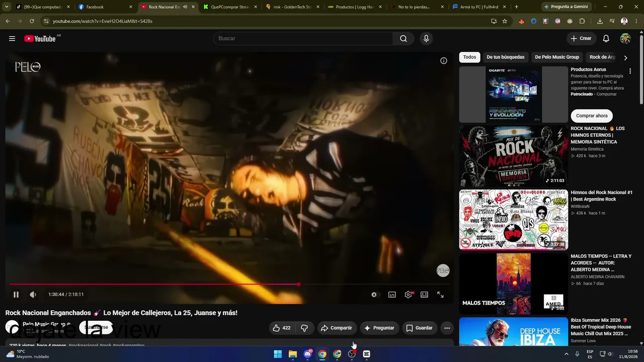Screen dimensions: 644x362
Task: Open CapCut from the taskbar
Action: 367,354
